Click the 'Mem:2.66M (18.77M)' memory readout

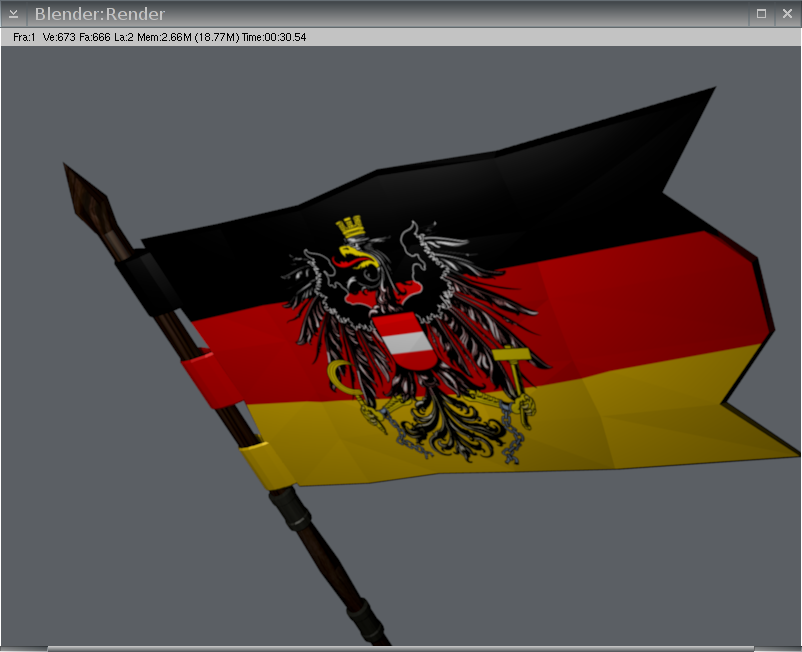[188, 37]
